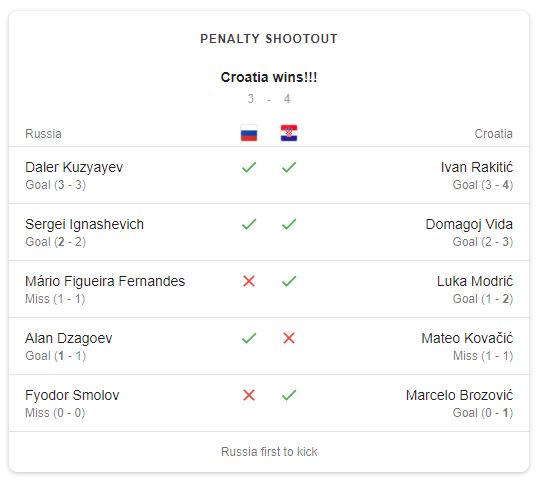
Task: Select player Sergei Ignashevich's name
Action: (x=84, y=224)
